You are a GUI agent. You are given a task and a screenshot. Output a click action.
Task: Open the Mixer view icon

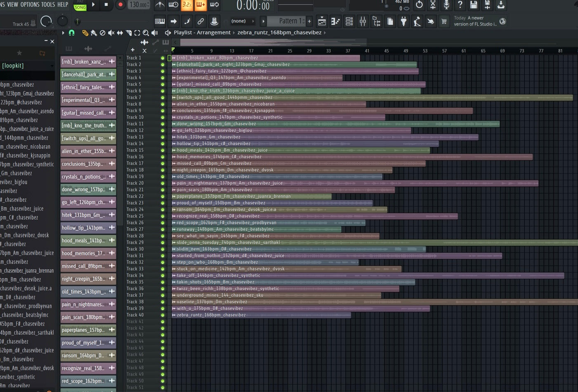pyautogui.click(x=363, y=21)
